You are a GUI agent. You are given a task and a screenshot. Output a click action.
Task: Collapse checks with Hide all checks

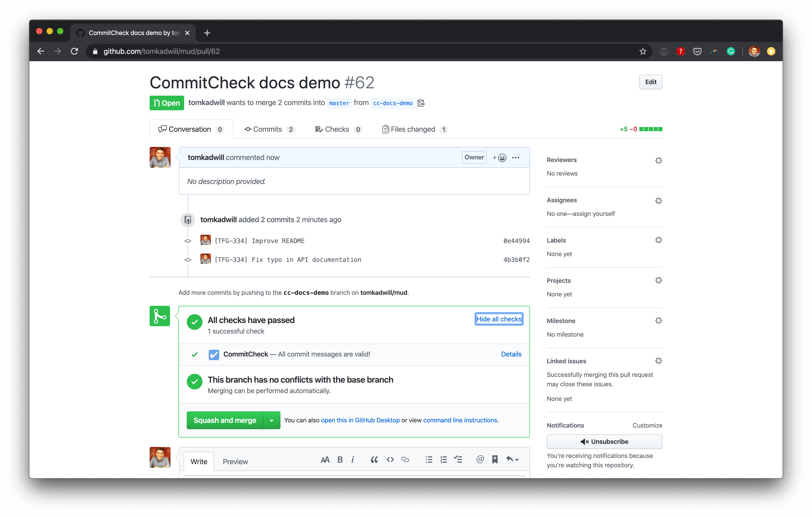pyautogui.click(x=499, y=319)
